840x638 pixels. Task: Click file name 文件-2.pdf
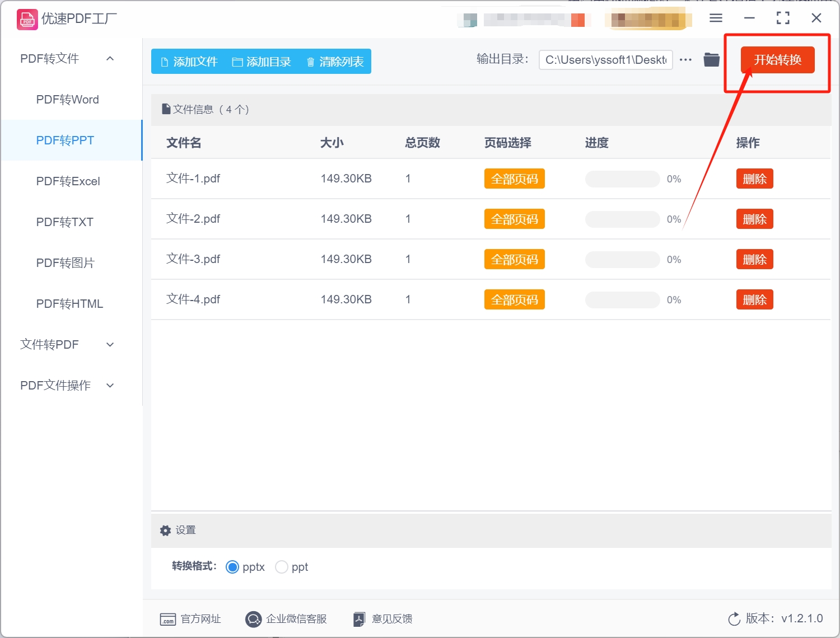click(x=193, y=219)
